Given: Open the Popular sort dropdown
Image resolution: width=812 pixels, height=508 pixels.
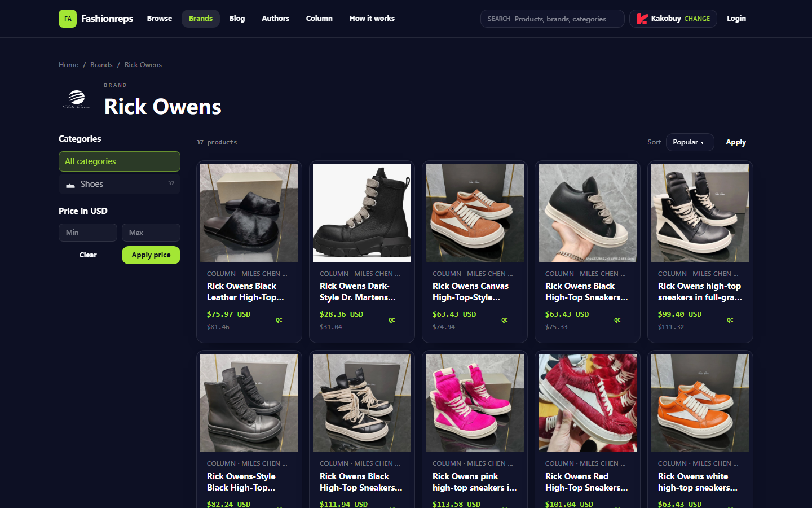Looking at the screenshot, I should pyautogui.click(x=690, y=142).
